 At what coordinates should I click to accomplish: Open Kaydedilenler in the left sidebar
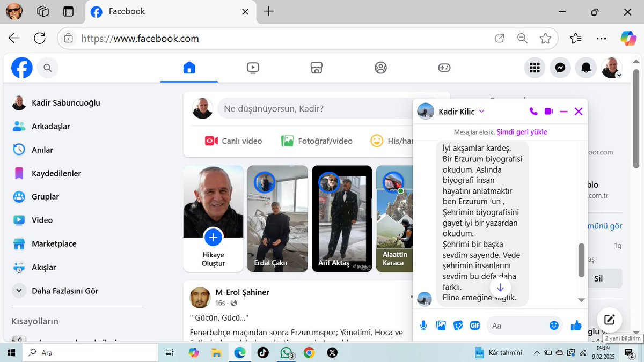[x=56, y=173]
